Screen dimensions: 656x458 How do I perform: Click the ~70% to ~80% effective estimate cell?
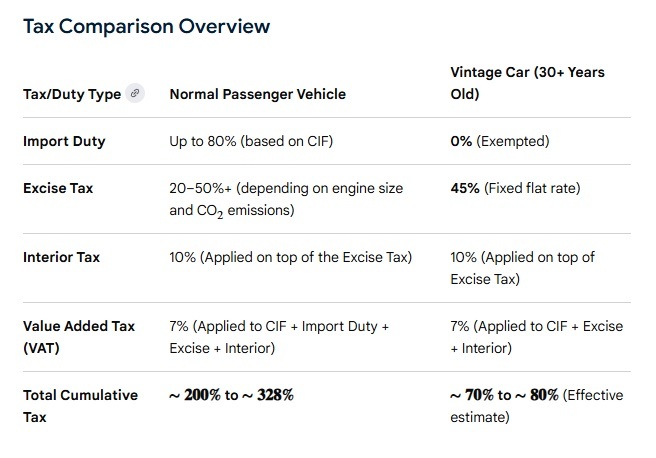(537, 406)
